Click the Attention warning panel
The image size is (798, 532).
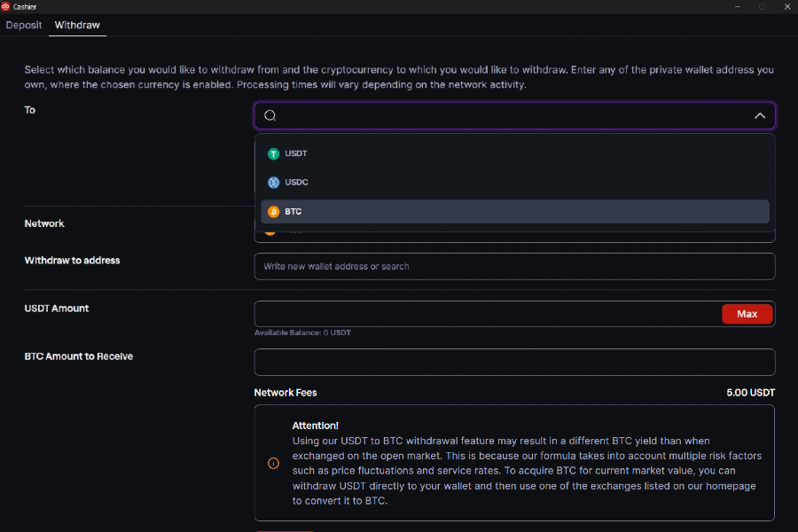(x=514, y=461)
